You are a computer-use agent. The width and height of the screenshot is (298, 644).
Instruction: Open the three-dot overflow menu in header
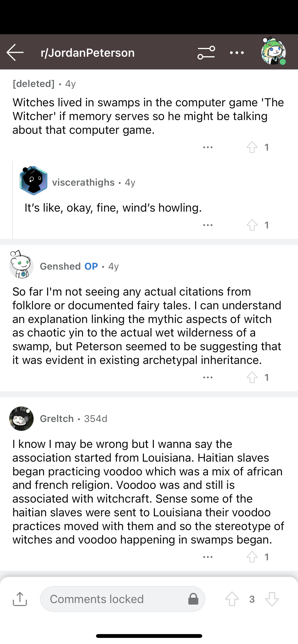click(x=237, y=53)
